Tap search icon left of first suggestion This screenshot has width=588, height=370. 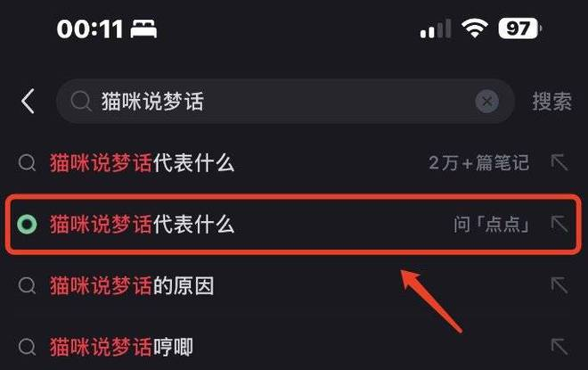[x=27, y=163]
